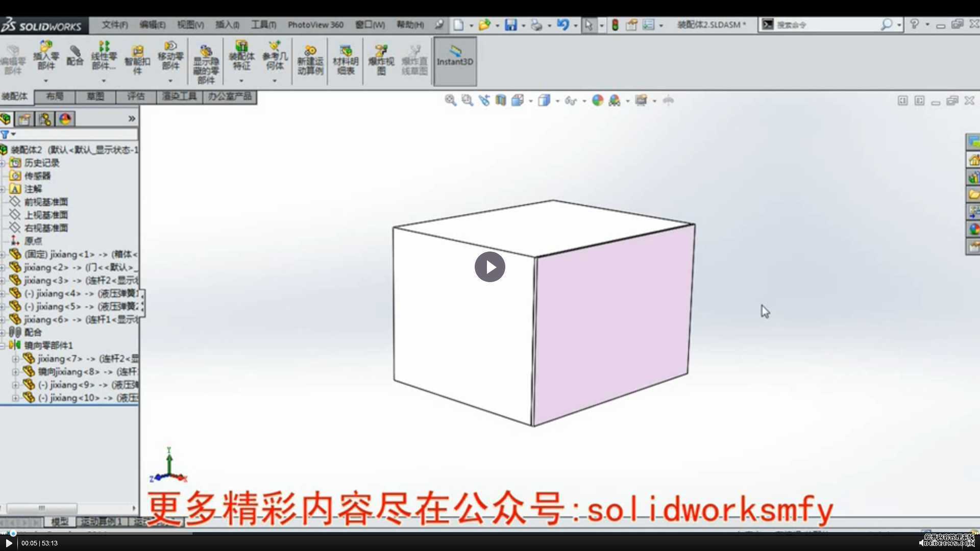Select the Move Component (移动零部件) tool

(170, 56)
